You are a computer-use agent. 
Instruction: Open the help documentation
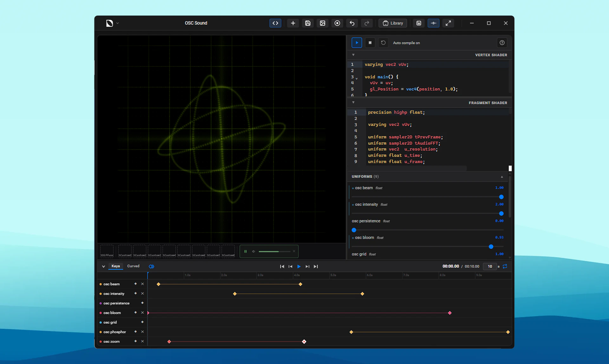pyautogui.click(x=502, y=42)
